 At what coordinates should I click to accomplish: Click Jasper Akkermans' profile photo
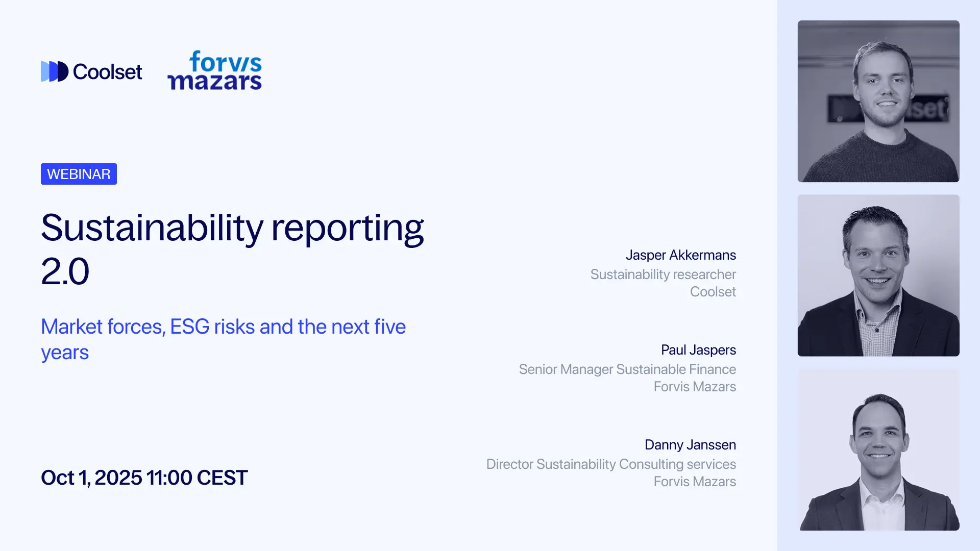(x=878, y=101)
